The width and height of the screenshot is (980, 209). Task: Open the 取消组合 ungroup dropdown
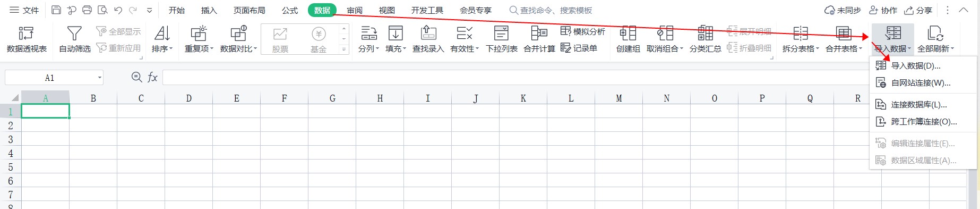coord(665,40)
